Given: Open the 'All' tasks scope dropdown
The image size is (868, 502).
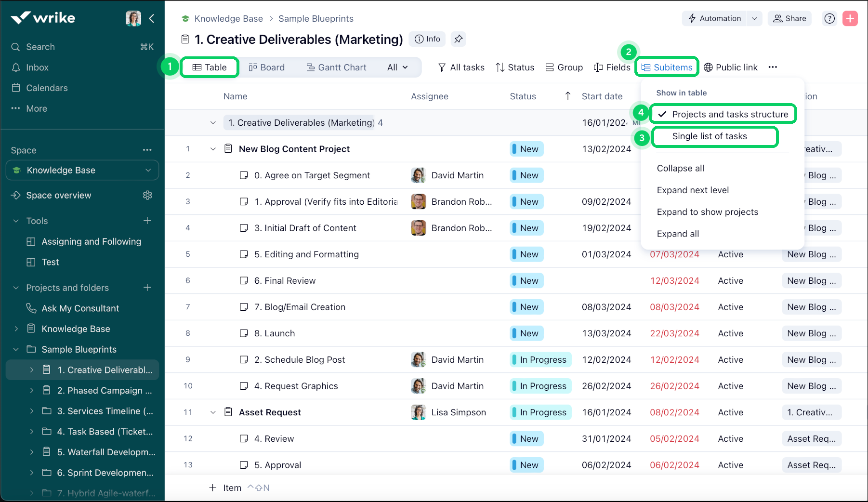Looking at the screenshot, I should tap(397, 67).
